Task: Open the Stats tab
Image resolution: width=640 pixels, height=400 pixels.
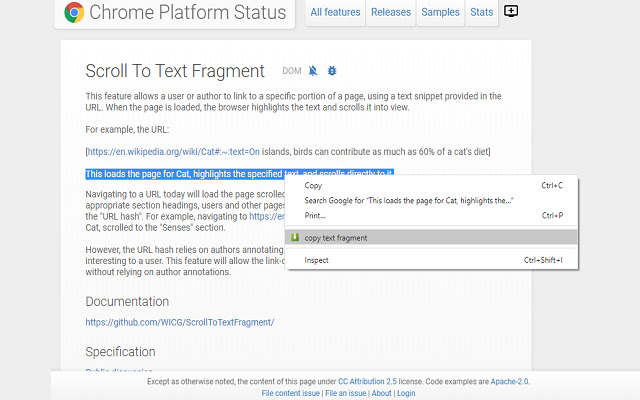Action: pos(482,13)
